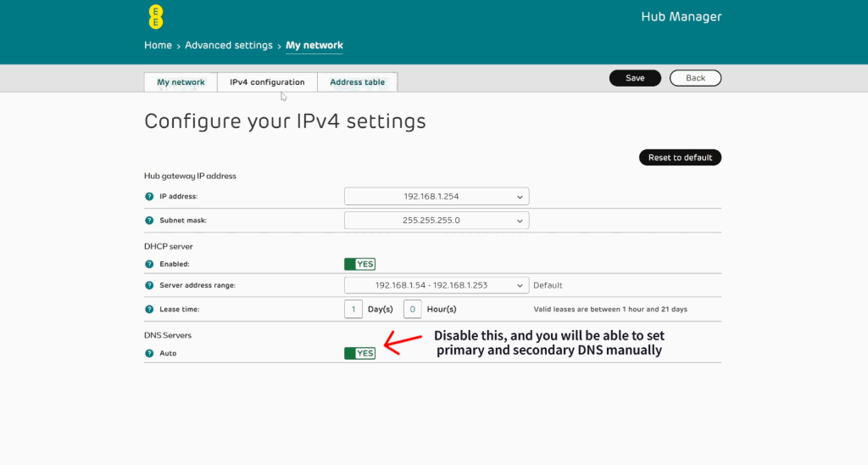868x465 pixels.
Task: Go to Home in the breadcrumb
Action: [x=158, y=46]
